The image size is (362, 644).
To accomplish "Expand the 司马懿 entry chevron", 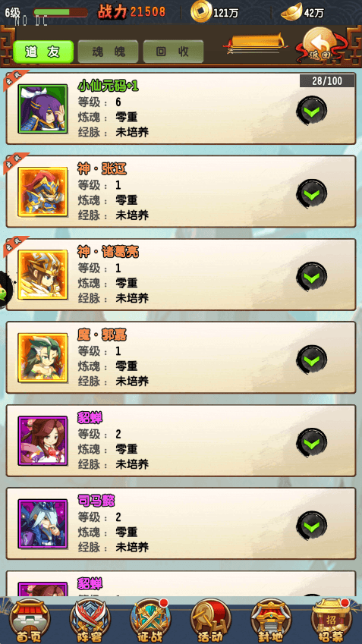I will click(x=312, y=526).
